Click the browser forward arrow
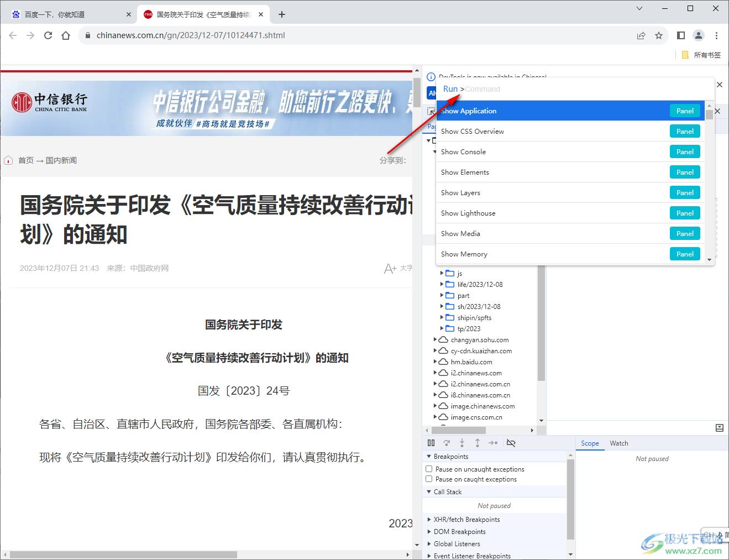 coord(30,35)
